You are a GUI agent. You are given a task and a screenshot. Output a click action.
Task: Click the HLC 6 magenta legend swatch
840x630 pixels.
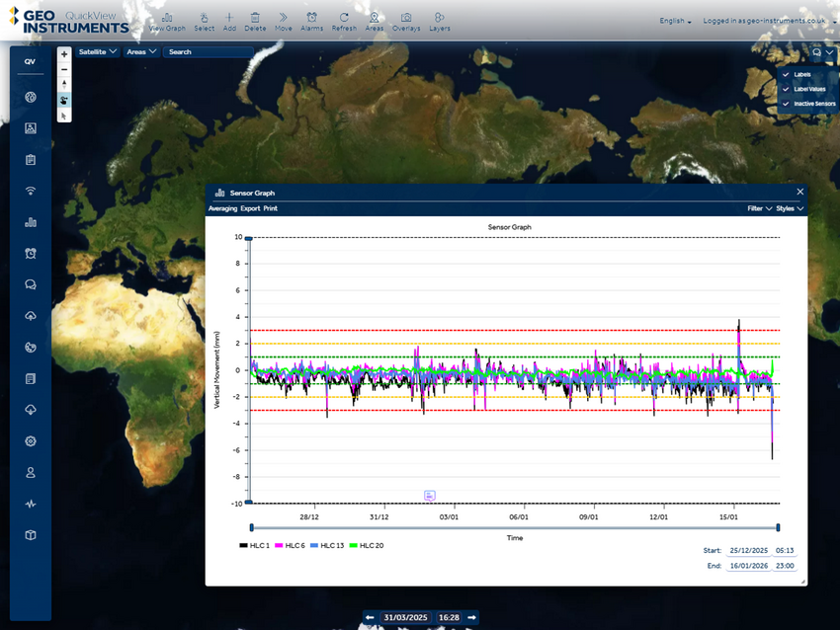click(x=280, y=546)
